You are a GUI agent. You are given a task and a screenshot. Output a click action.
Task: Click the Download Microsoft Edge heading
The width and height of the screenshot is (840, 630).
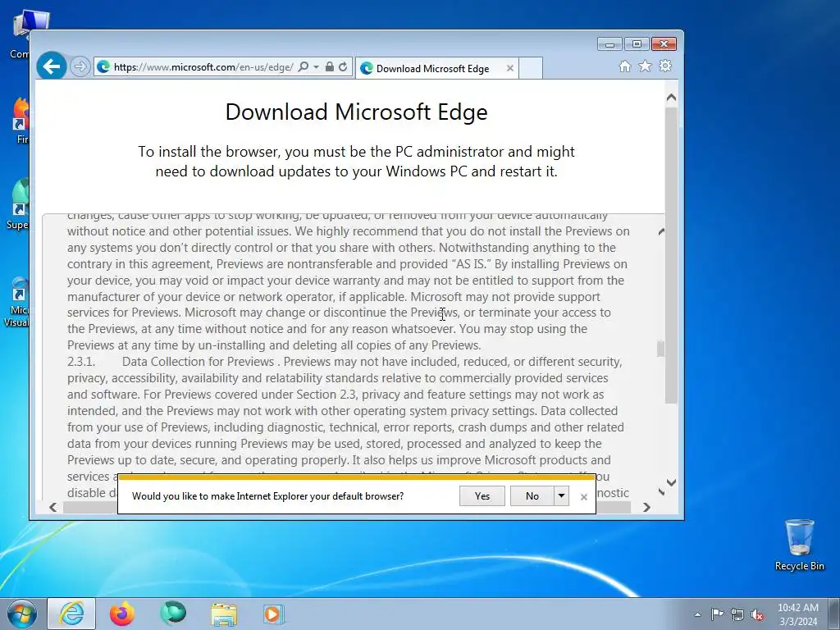pyautogui.click(x=356, y=112)
